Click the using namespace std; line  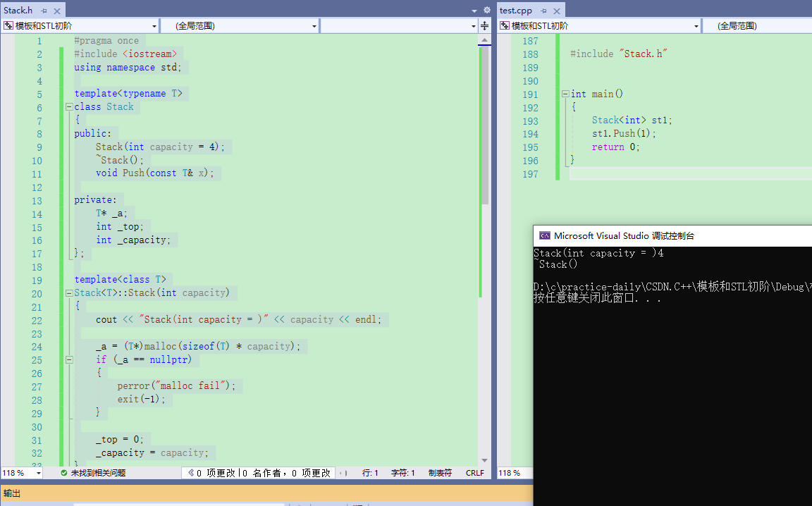pyautogui.click(x=128, y=68)
